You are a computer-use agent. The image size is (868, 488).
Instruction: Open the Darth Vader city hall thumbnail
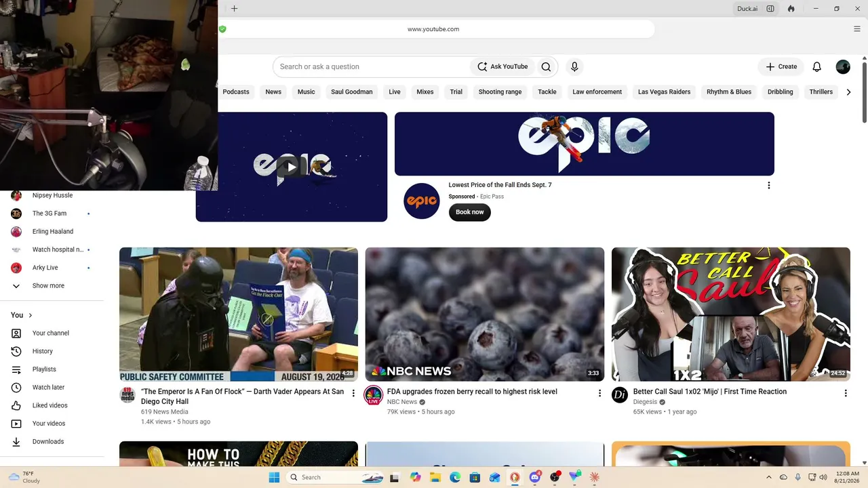point(239,314)
